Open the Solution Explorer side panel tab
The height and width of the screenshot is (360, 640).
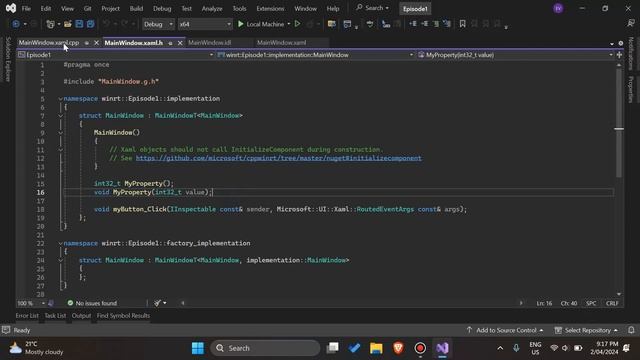click(x=8, y=60)
